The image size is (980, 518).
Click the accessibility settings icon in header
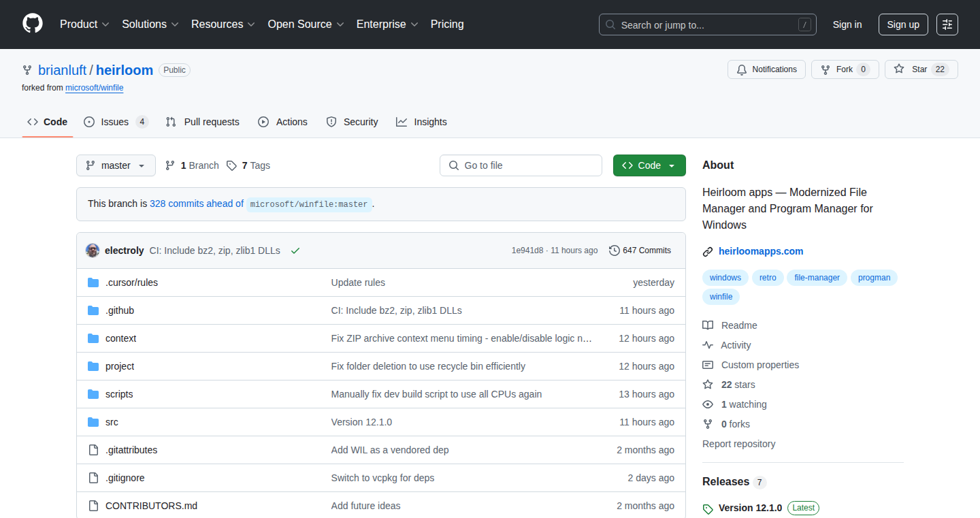coord(947,25)
